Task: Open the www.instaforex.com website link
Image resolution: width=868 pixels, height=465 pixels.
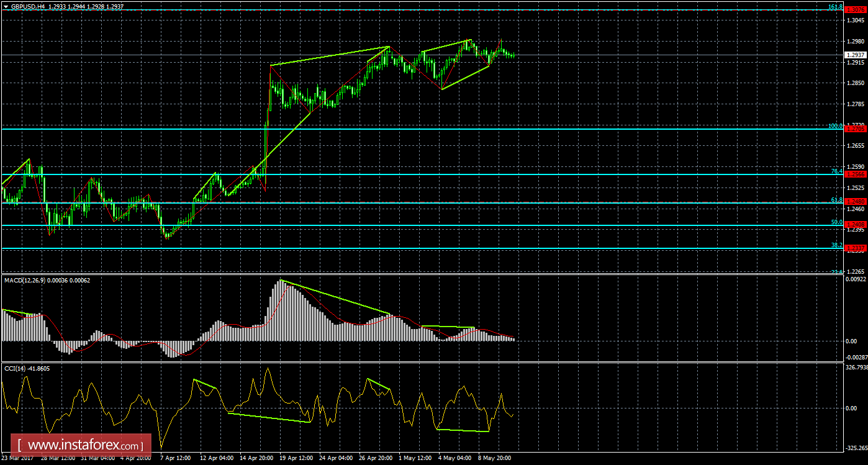Action: coord(79,445)
